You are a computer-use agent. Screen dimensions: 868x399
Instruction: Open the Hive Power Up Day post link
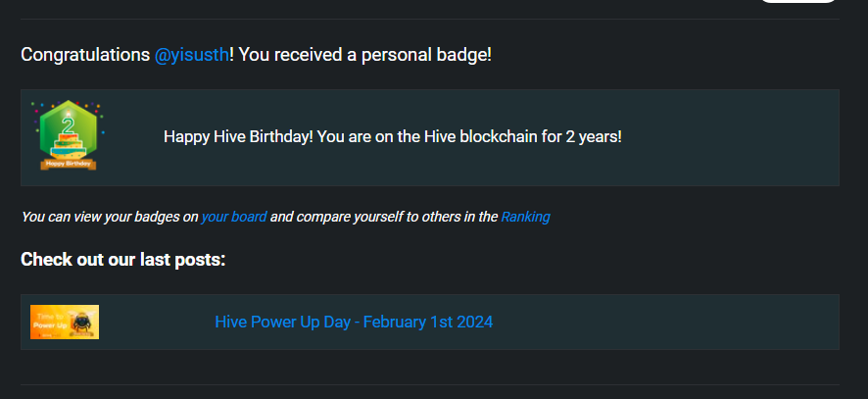point(353,322)
